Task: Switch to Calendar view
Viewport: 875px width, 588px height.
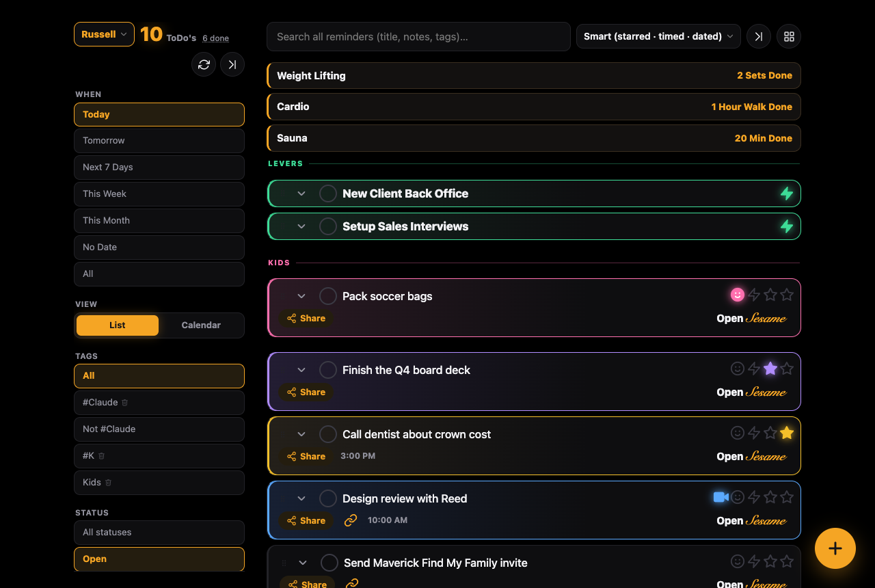Action: (x=201, y=325)
